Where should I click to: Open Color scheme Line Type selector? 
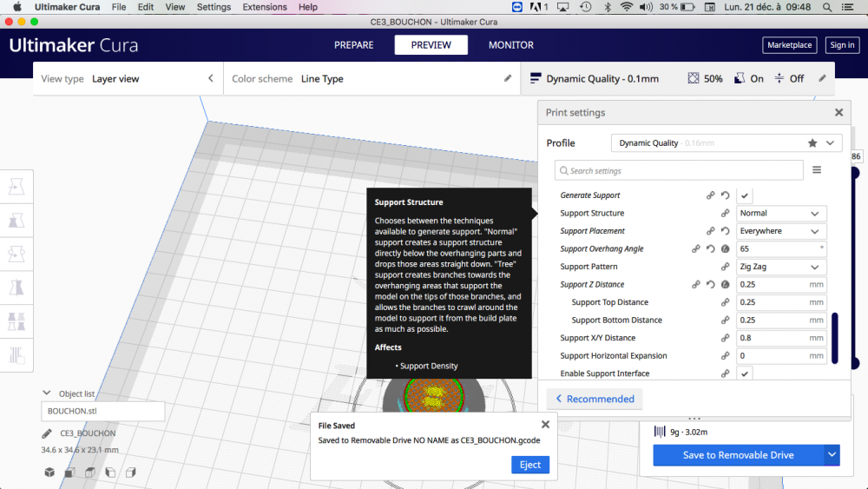coord(372,79)
